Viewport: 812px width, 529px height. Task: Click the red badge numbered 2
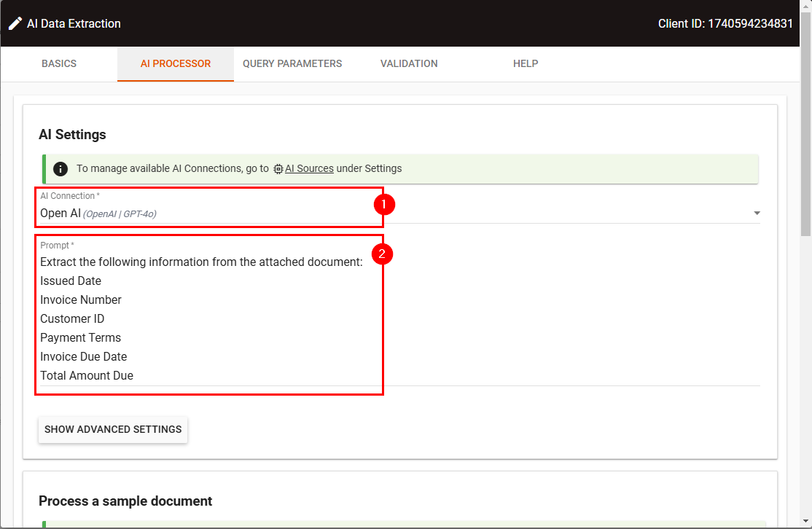383,254
